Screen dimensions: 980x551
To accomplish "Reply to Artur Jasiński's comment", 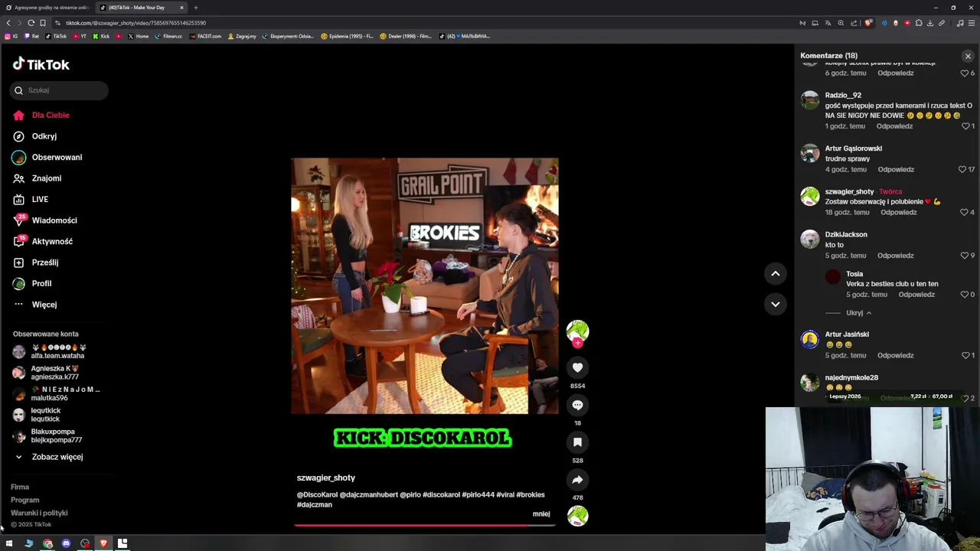I will point(896,356).
